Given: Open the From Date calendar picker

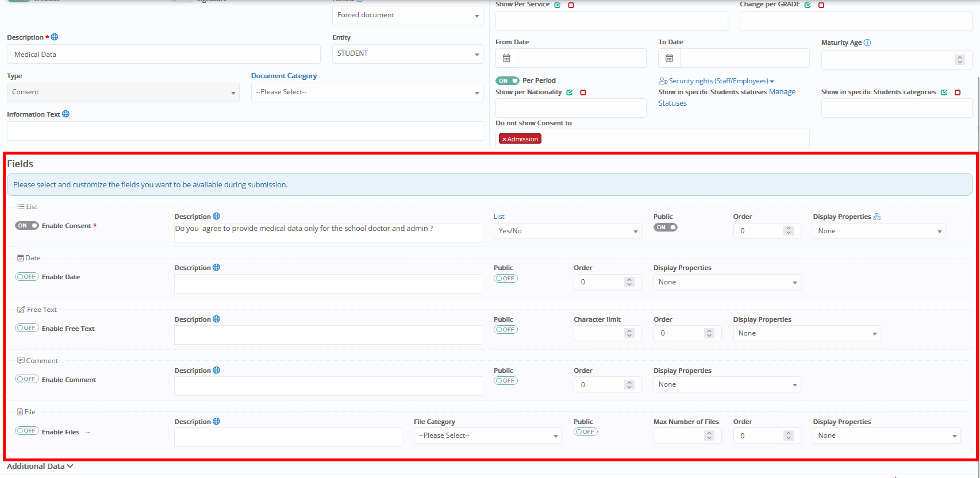Looking at the screenshot, I should (506, 58).
